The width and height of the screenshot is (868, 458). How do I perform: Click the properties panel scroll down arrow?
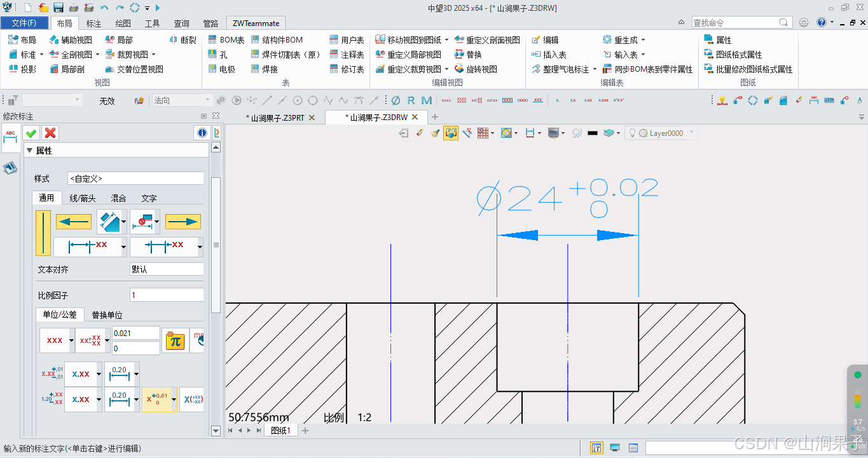[216, 431]
